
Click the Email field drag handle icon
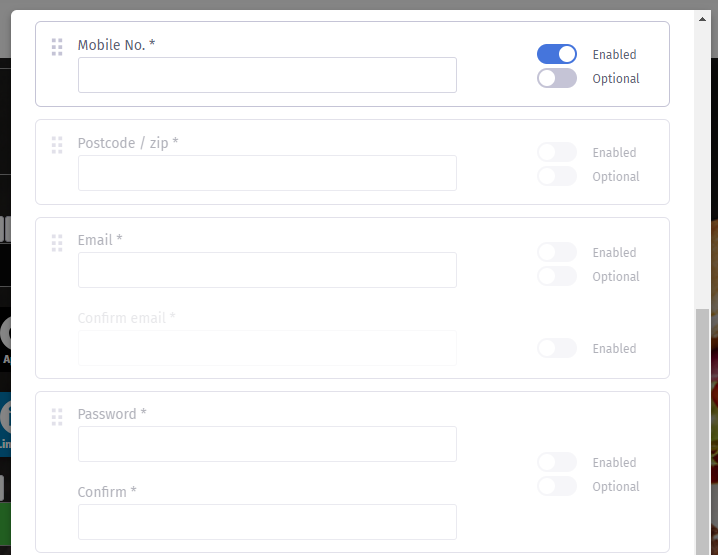tap(57, 242)
